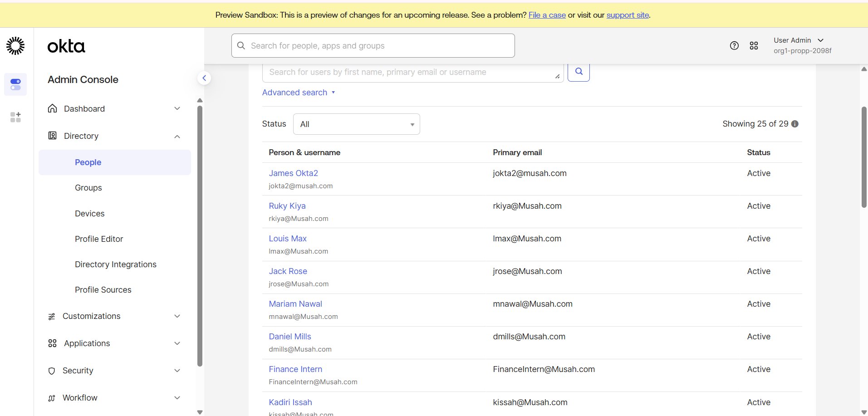This screenshot has height=416, width=868.
Task: Select the Admin Console toggle icon in left rail
Action: point(15,84)
